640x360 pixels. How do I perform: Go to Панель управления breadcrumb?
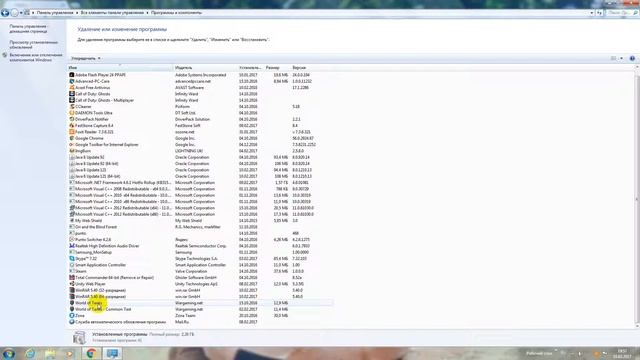55,13
